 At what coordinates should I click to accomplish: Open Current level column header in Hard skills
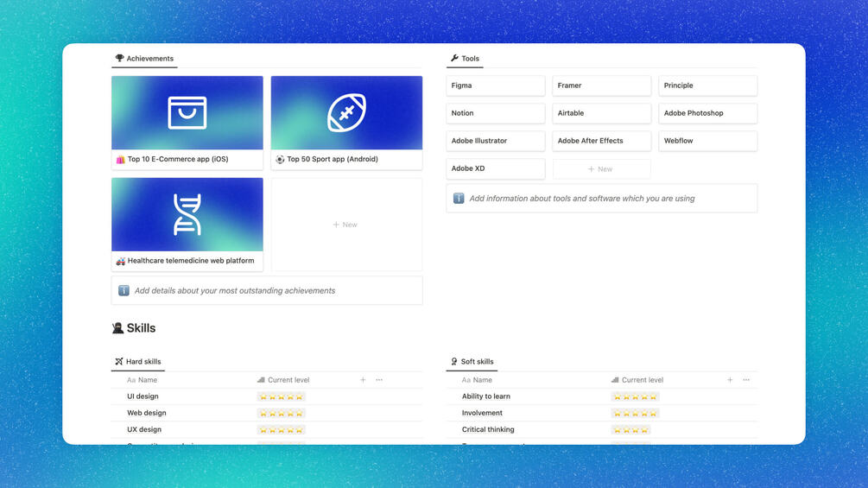tap(283, 380)
